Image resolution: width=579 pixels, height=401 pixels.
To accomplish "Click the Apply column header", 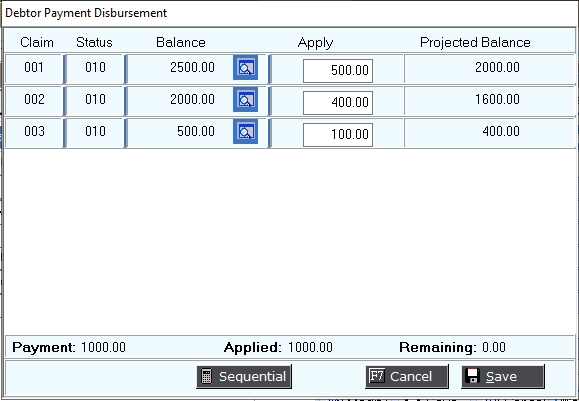I will pyautogui.click(x=315, y=43).
